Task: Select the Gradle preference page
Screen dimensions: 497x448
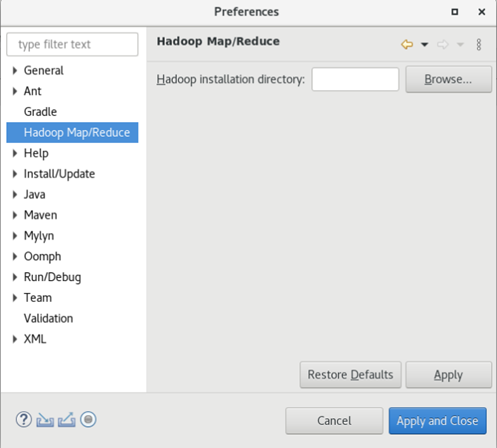Action: (40, 112)
